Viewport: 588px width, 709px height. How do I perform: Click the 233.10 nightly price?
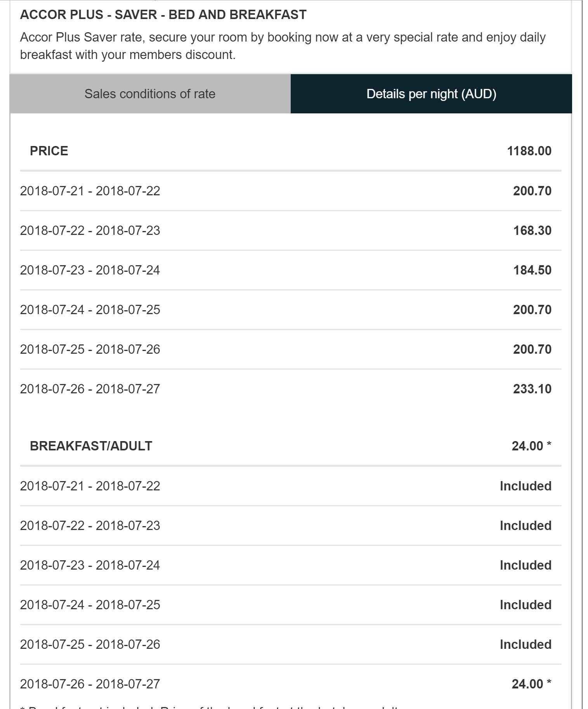[x=532, y=389]
